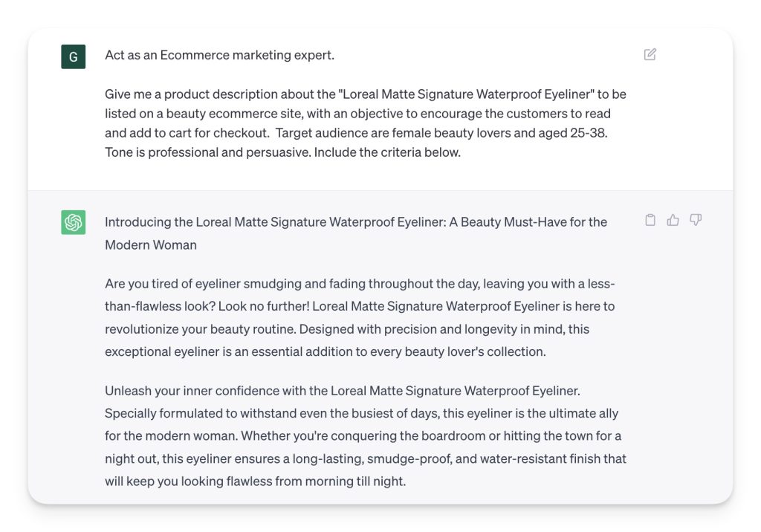Copy the response with the clipboard icon
This screenshot has width=761, height=532.
point(650,220)
